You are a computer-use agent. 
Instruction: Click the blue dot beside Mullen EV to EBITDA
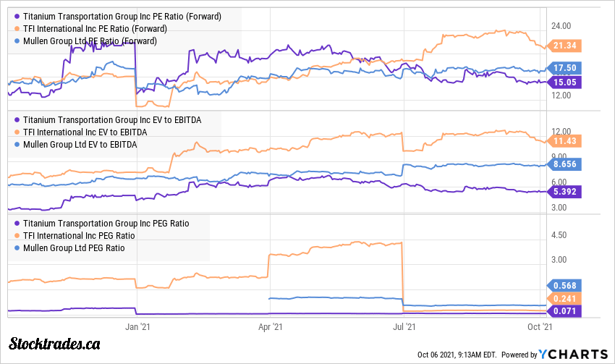tap(17, 144)
